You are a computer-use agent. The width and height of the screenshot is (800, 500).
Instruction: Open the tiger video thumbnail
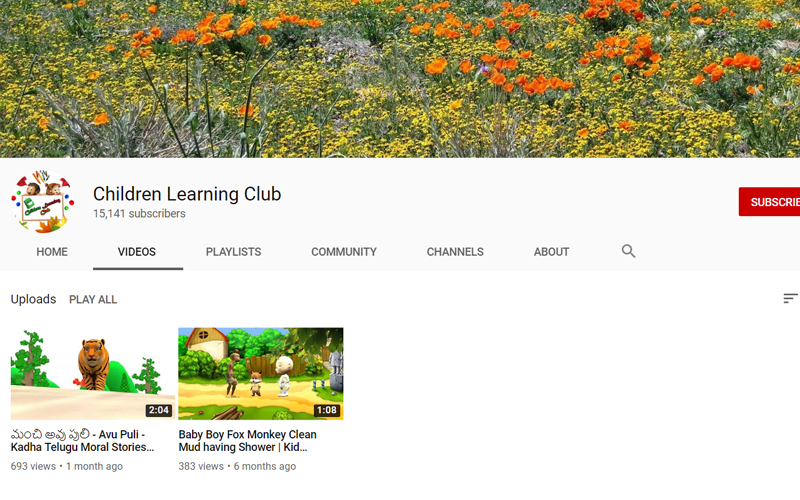[x=92, y=372]
